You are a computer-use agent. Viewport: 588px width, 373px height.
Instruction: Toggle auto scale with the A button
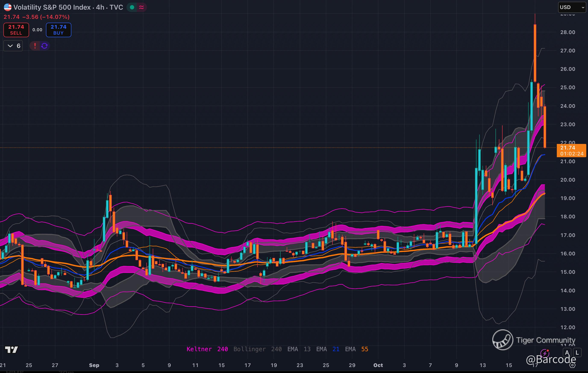tap(567, 352)
